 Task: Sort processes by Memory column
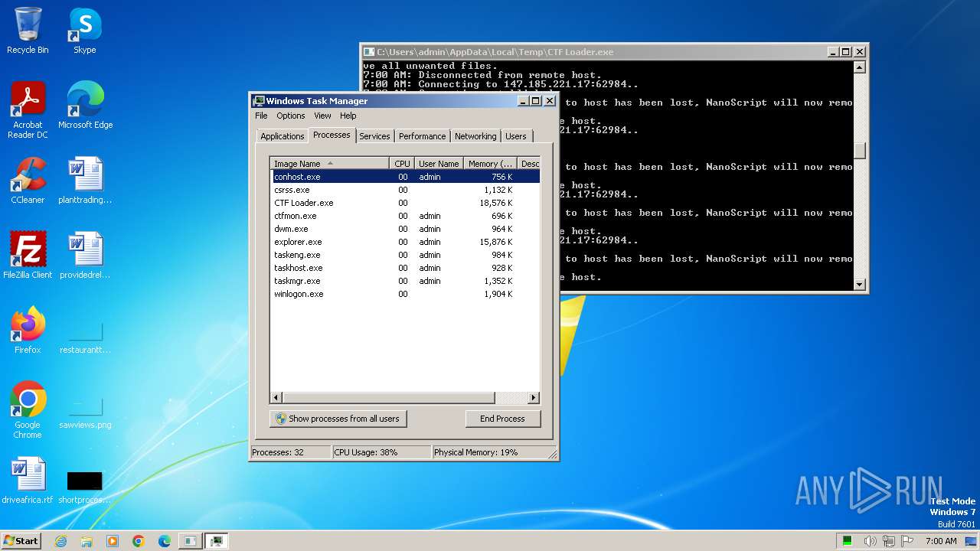click(490, 163)
